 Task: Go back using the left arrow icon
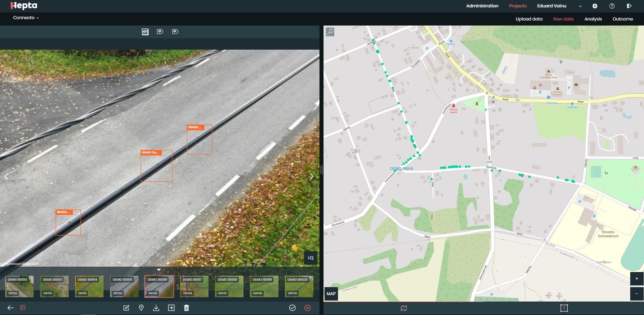click(x=10, y=308)
